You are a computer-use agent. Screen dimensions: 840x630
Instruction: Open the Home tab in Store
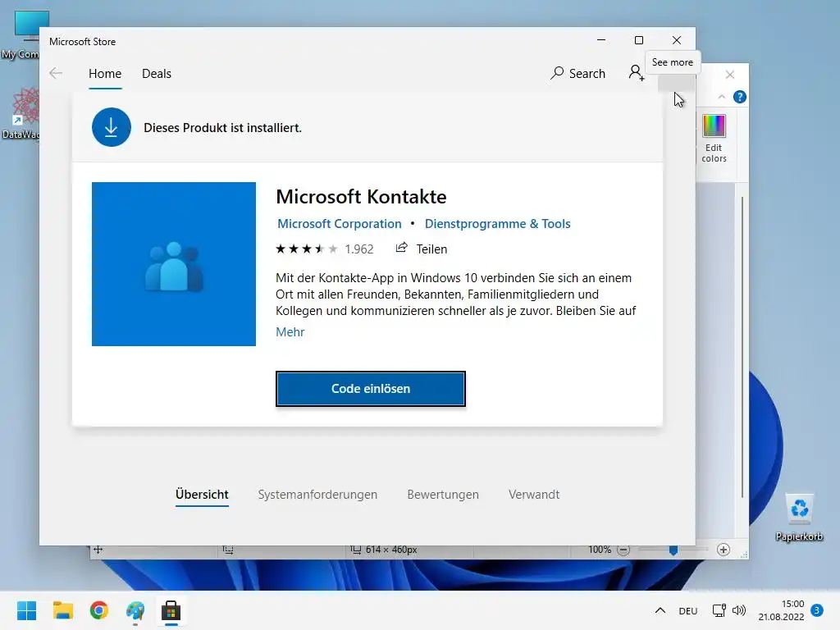pyautogui.click(x=105, y=73)
